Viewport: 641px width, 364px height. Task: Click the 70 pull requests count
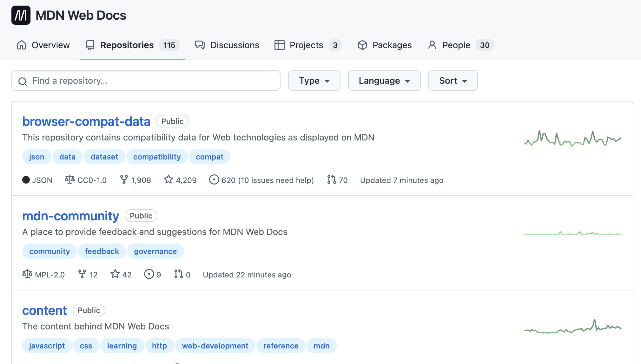coord(343,180)
